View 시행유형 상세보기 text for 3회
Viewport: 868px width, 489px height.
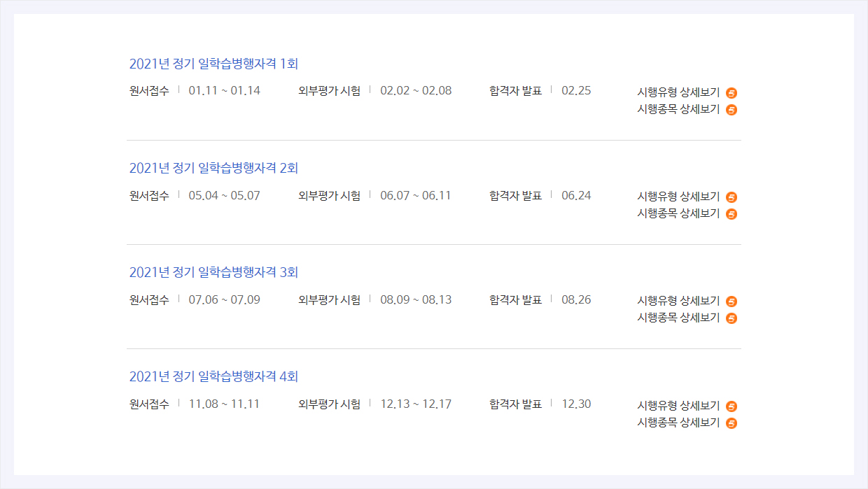point(678,302)
